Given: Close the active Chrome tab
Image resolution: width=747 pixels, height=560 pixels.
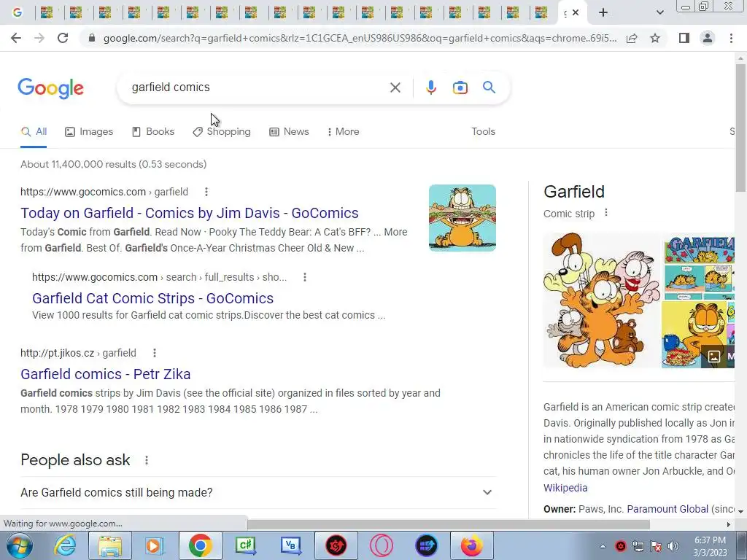Looking at the screenshot, I should coord(576,13).
